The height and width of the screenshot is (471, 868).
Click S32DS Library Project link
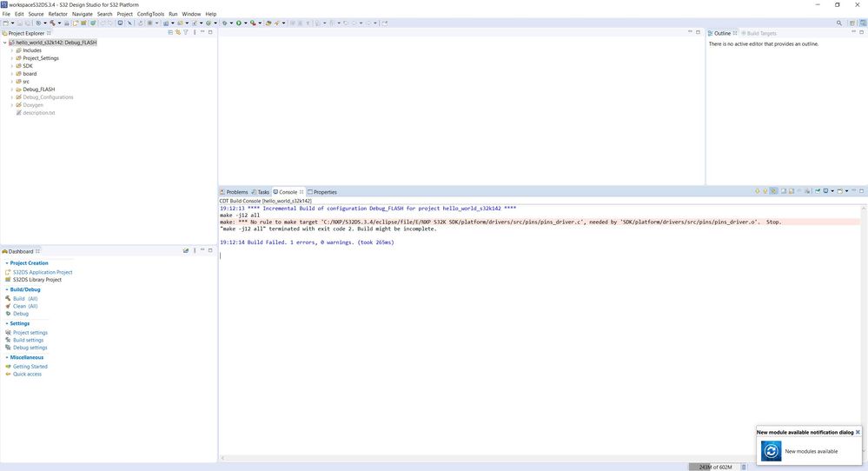click(37, 280)
